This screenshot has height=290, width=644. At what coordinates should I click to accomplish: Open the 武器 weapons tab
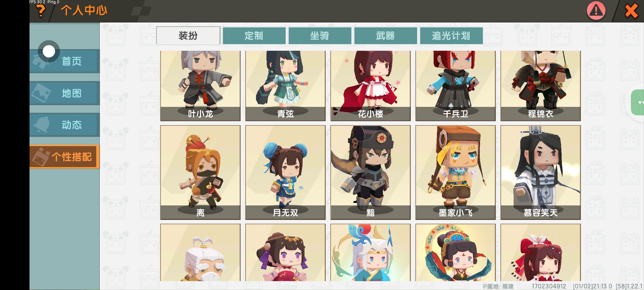pos(385,35)
